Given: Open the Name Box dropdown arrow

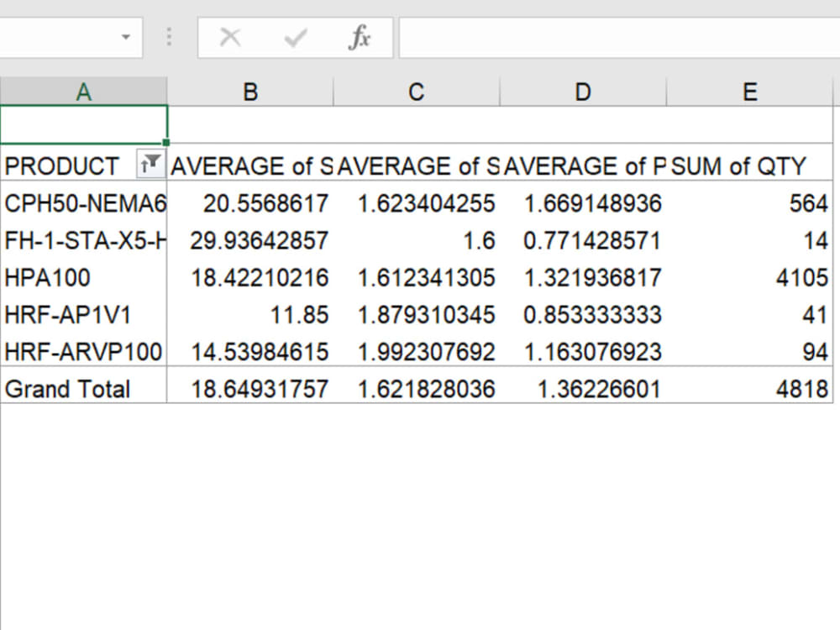Looking at the screenshot, I should coord(128,37).
